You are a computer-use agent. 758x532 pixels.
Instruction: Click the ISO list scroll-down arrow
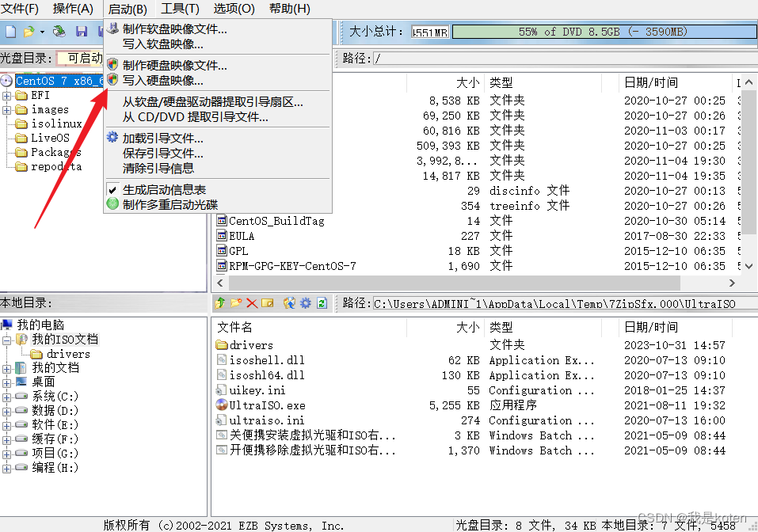(x=748, y=266)
